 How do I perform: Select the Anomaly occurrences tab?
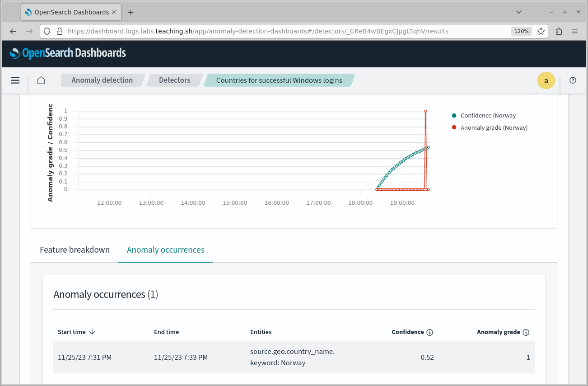tap(165, 250)
